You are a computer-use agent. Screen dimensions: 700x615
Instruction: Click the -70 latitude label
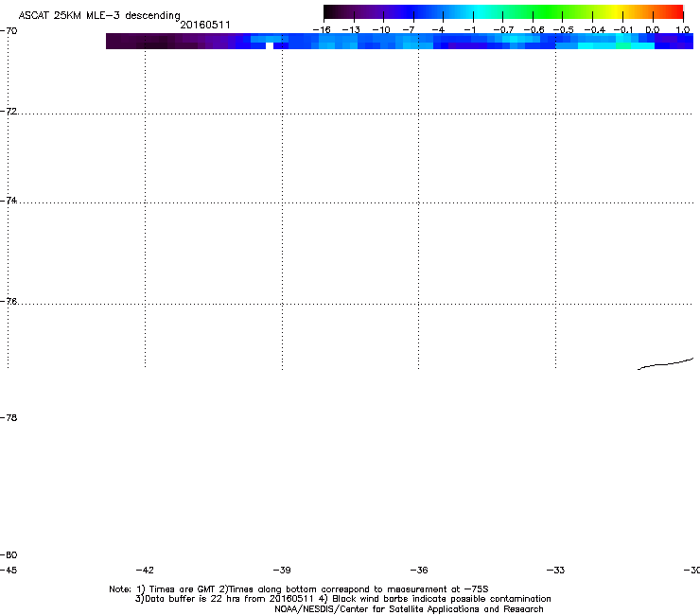[x=9, y=31]
